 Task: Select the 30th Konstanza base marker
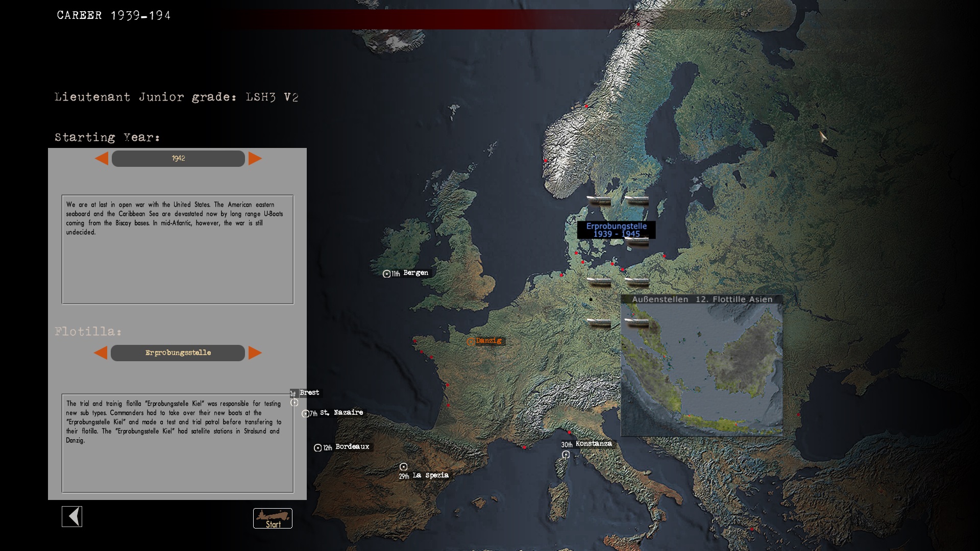566,455
